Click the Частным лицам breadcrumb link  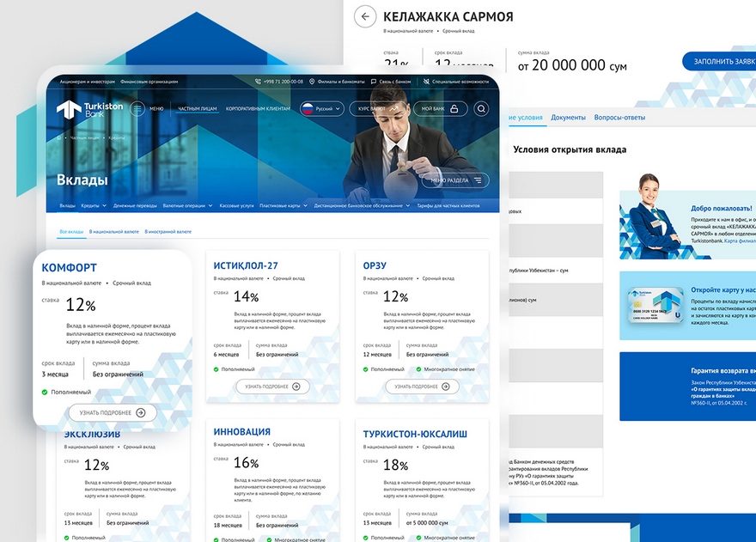[85, 138]
